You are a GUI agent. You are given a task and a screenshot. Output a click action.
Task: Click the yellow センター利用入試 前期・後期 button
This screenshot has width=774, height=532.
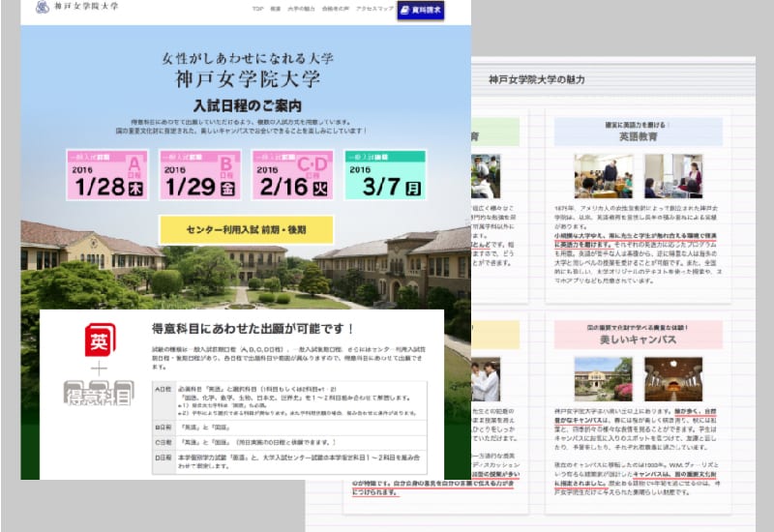point(246,229)
